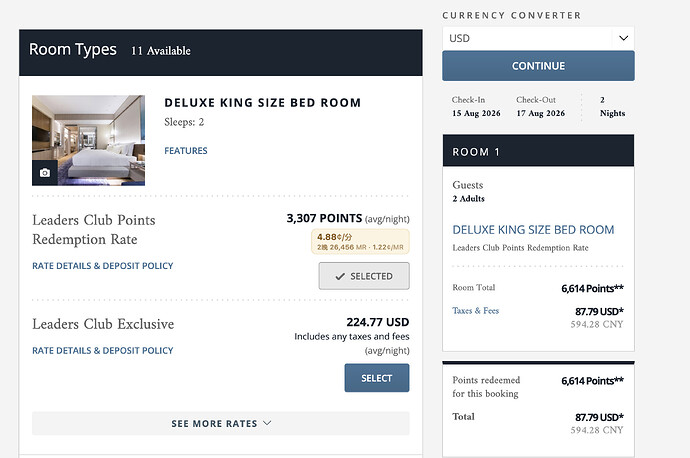Click the Check-In date 15 Aug 2026
This screenshot has height=458, width=690.
476,113
